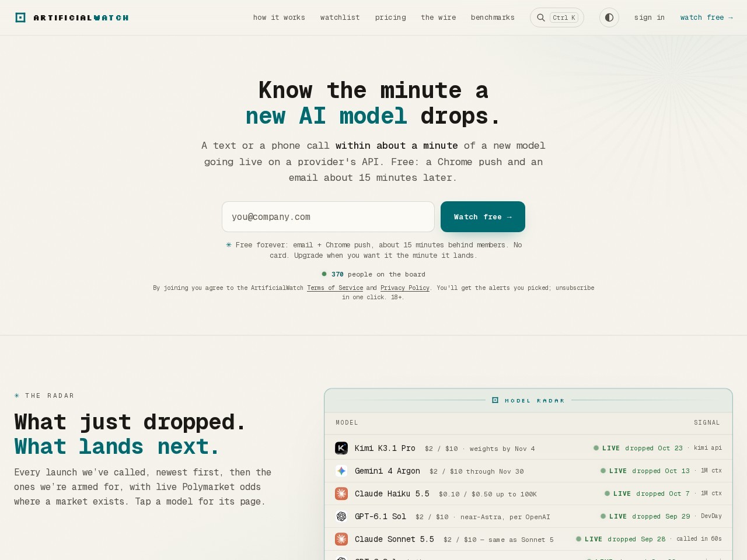
Task: Click the Gemini 4 Argon logo icon
Action: (341, 471)
